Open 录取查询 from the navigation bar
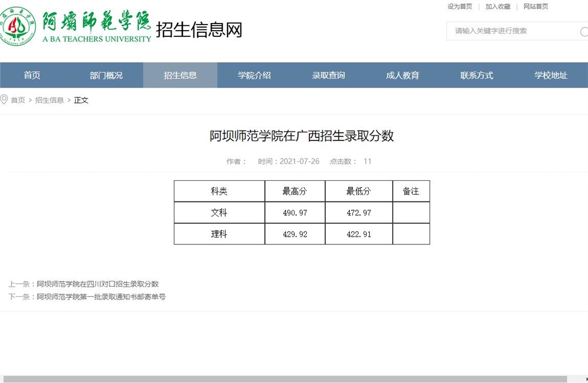 (x=329, y=75)
